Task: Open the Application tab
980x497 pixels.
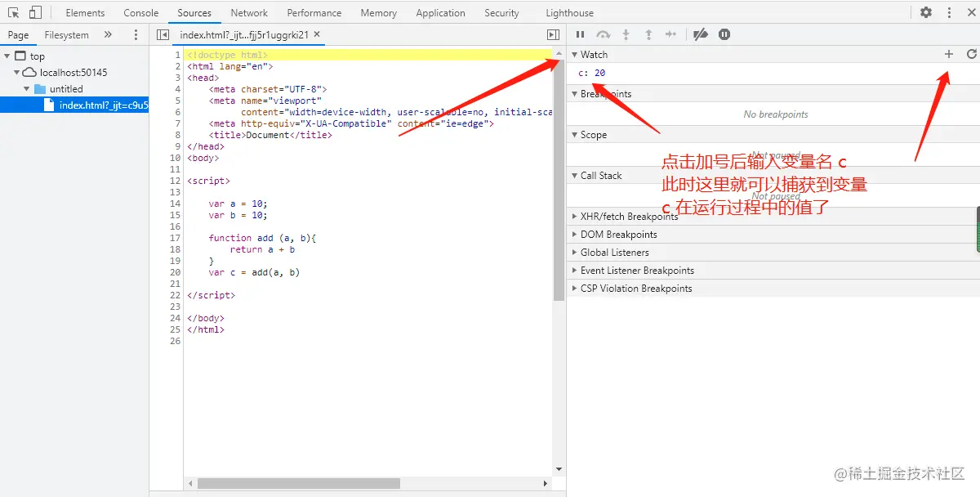Action: (x=440, y=13)
